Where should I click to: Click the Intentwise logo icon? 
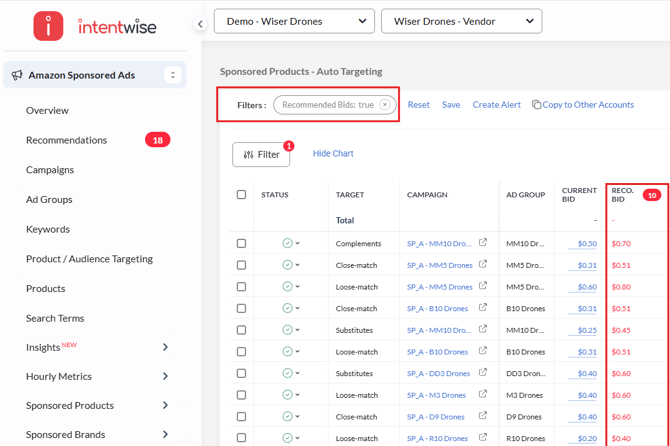point(48,26)
